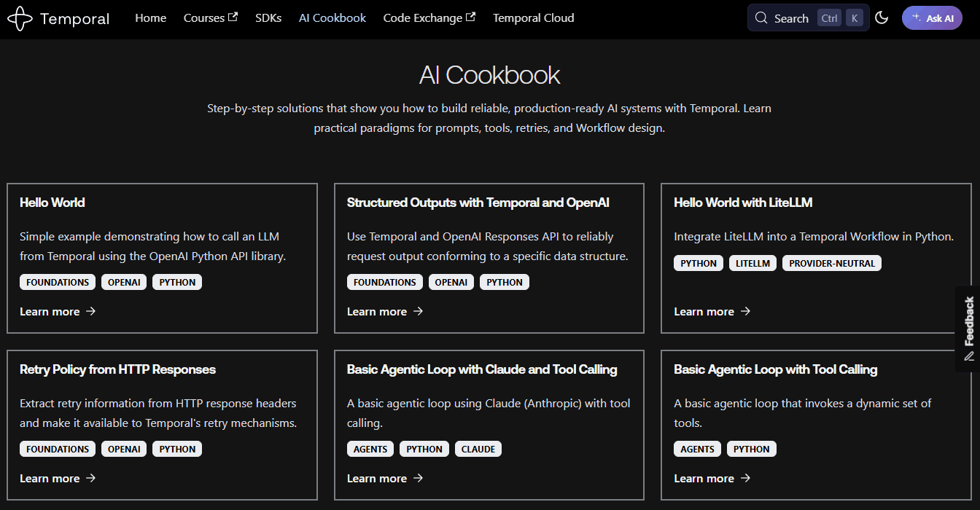Click the Ask AI button

pos(932,18)
